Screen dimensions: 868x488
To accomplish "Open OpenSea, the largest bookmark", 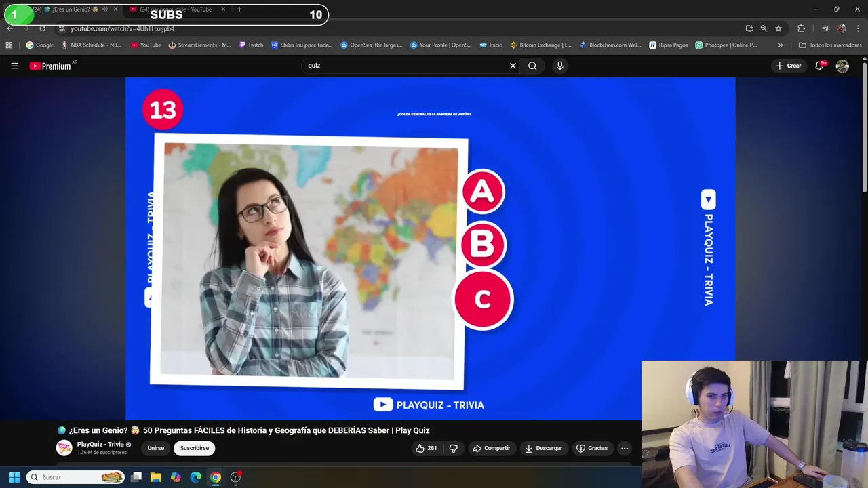I will pyautogui.click(x=371, y=45).
